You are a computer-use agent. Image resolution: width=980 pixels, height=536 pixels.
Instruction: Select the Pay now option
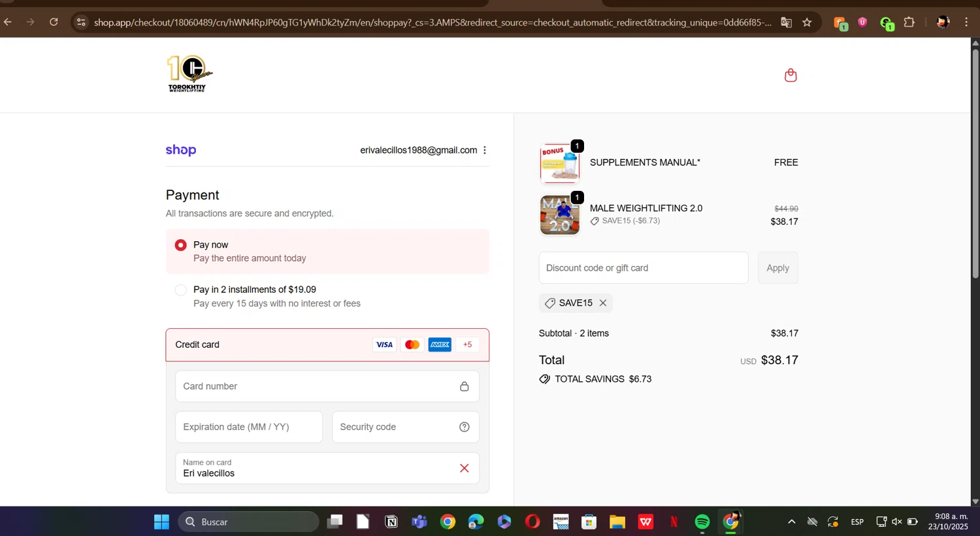coord(327,252)
